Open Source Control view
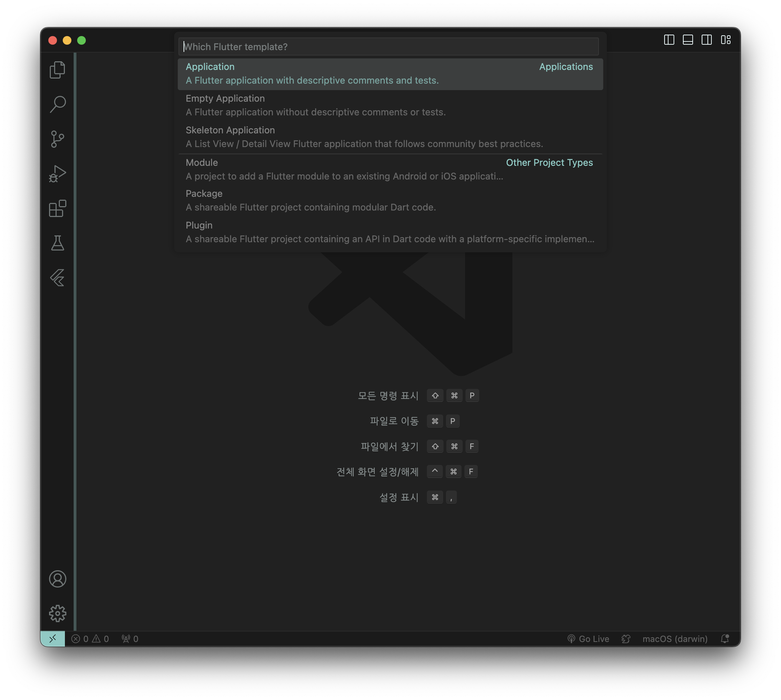 tap(57, 139)
